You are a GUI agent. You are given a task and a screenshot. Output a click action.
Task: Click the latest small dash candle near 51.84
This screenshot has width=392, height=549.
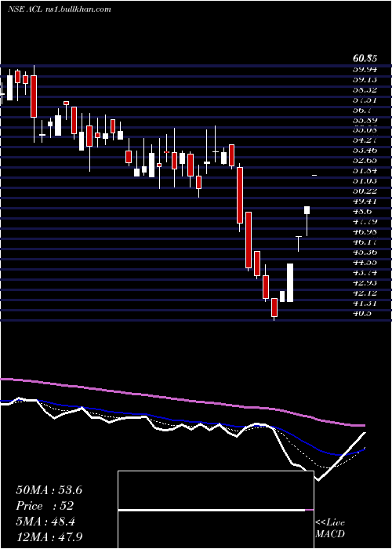pos(314,175)
